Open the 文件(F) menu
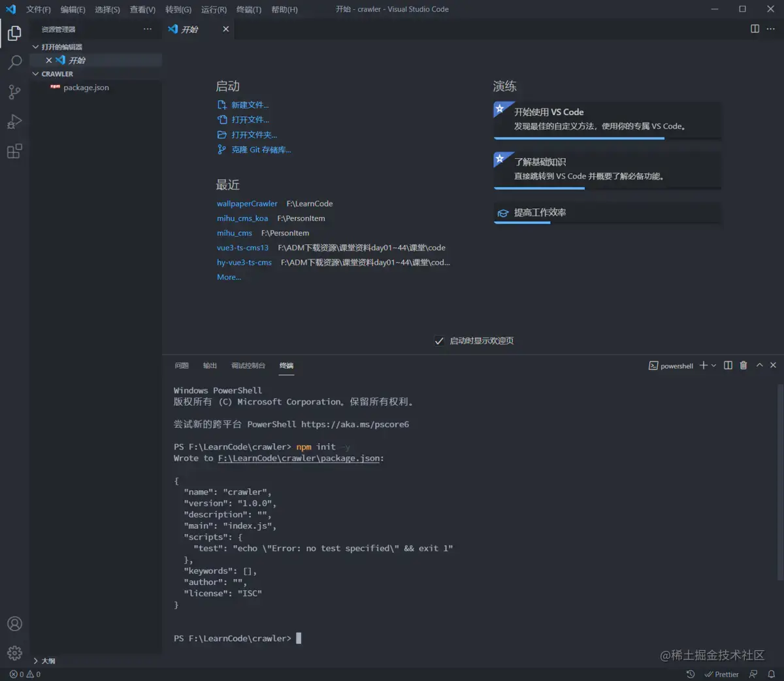 [x=39, y=10]
